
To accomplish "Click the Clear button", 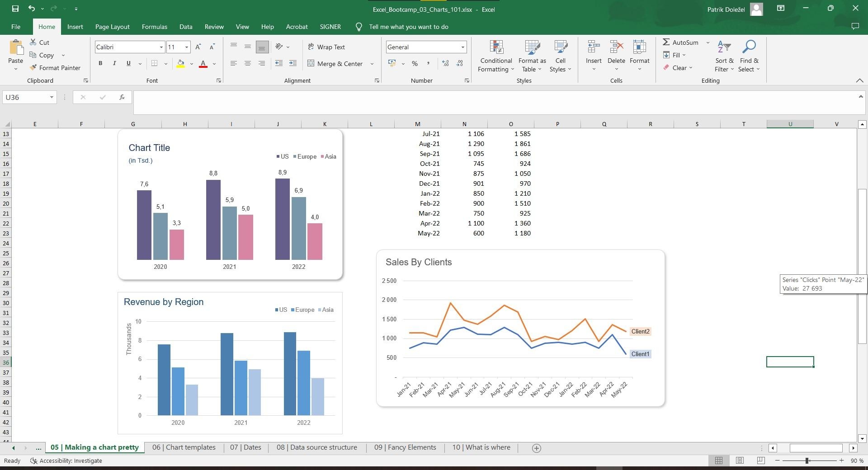I will (678, 68).
